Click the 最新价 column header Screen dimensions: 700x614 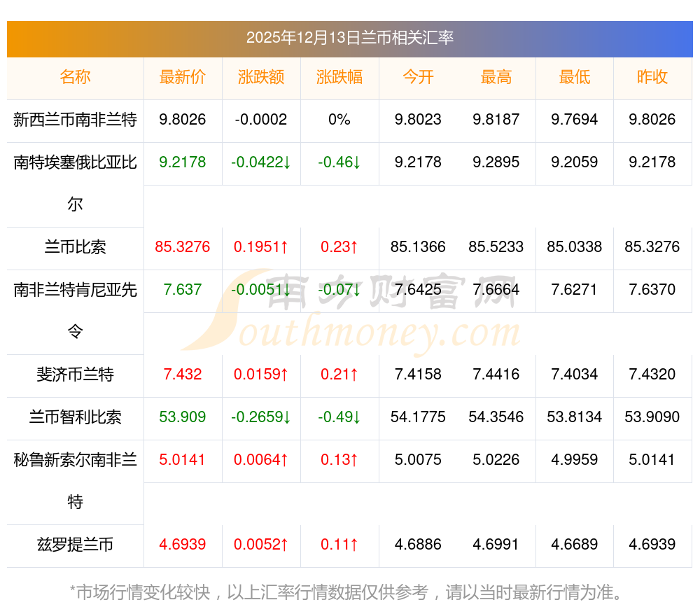click(182, 78)
